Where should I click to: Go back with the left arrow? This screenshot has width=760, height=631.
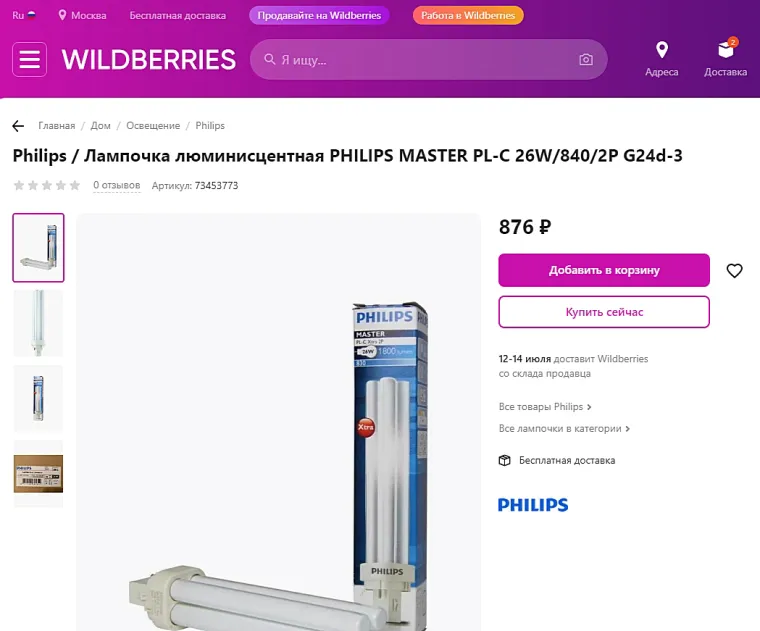[18, 126]
